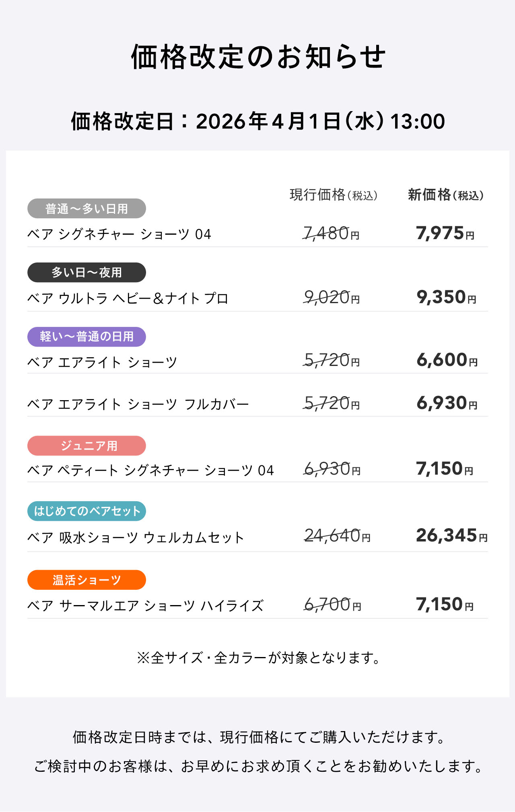Click ベア ペティート シグネチャー ショーツ 04
This screenshot has width=515, height=812.
point(150,470)
